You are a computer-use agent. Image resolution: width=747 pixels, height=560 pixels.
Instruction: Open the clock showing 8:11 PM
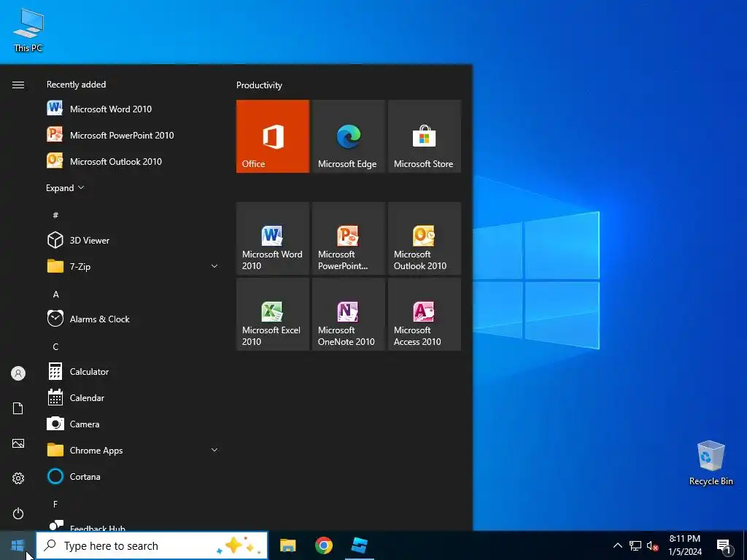[x=684, y=545]
